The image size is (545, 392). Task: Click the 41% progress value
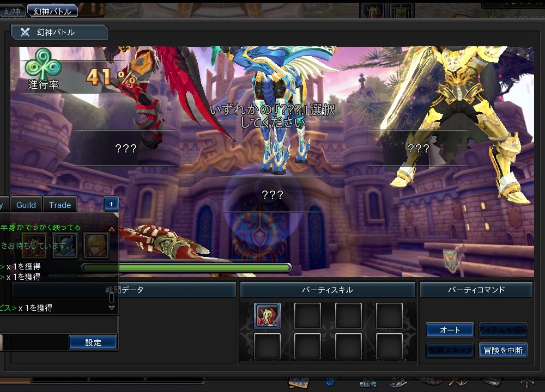[111, 77]
